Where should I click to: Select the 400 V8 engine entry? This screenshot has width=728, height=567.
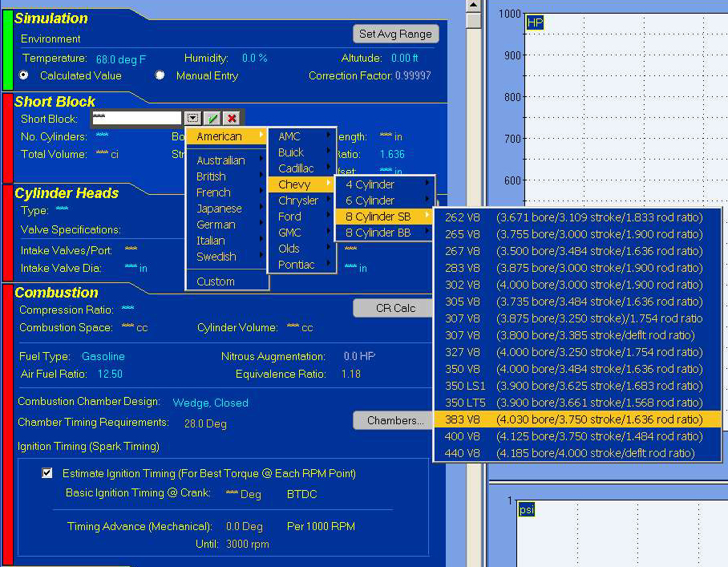577,436
